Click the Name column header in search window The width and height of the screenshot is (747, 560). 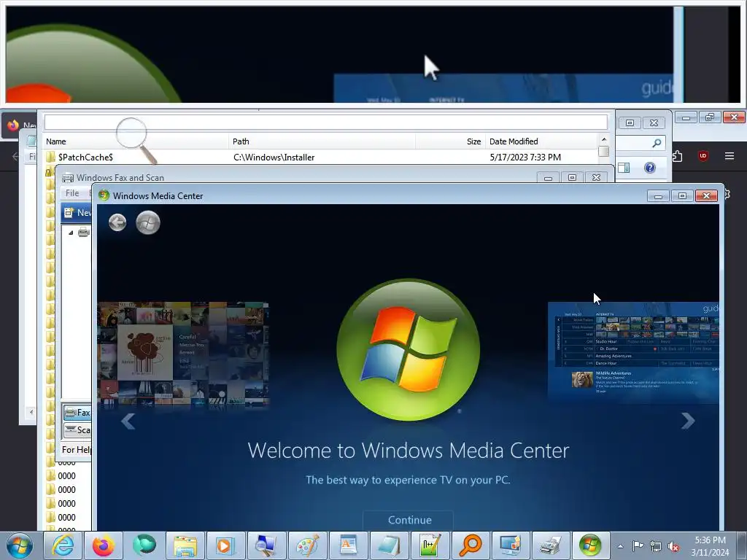coord(136,141)
